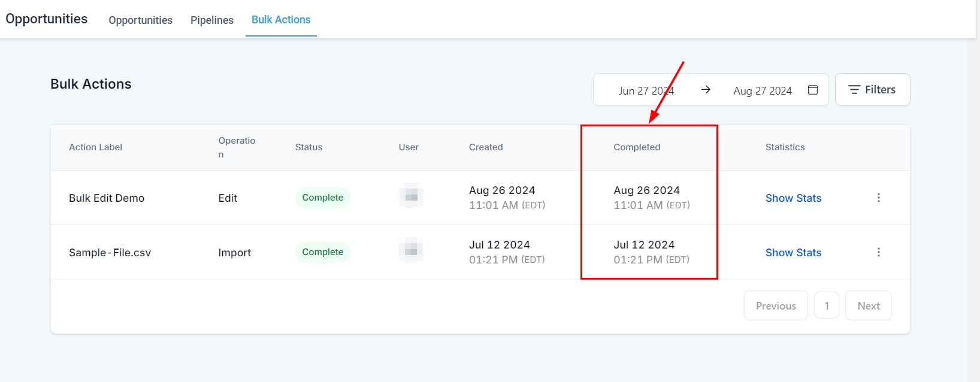Click user avatar in Bulk Edit Demo row
The image size is (980, 382).
point(411,196)
